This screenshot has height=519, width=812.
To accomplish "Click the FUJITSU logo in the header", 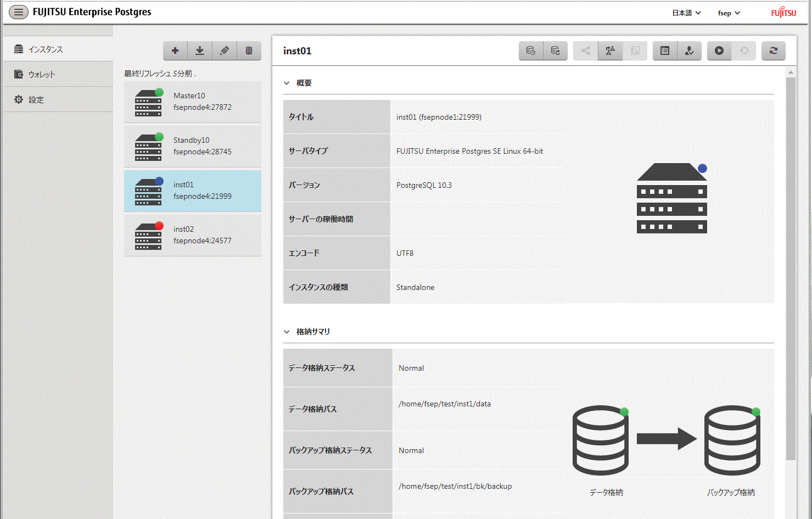I will pyautogui.click(x=783, y=12).
